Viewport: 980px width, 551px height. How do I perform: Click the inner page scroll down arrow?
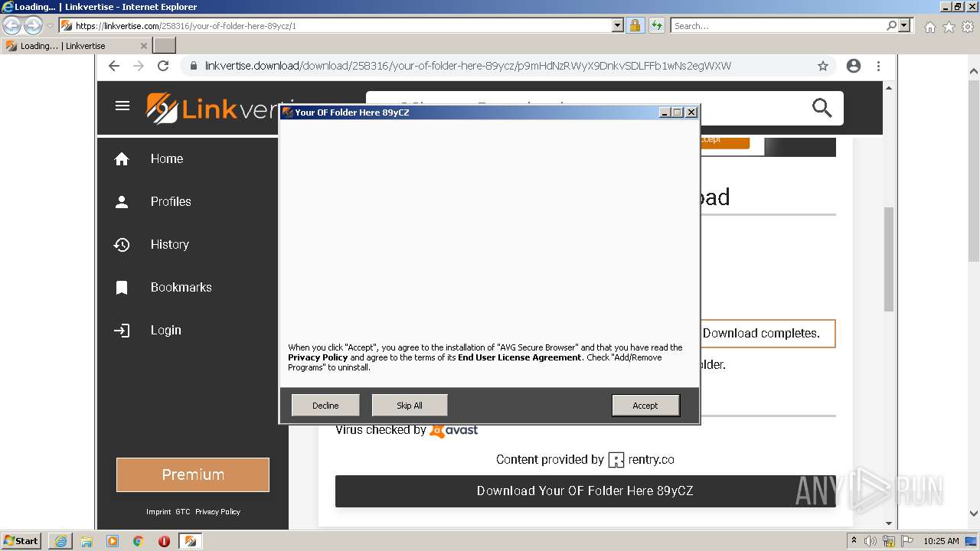click(x=889, y=523)
